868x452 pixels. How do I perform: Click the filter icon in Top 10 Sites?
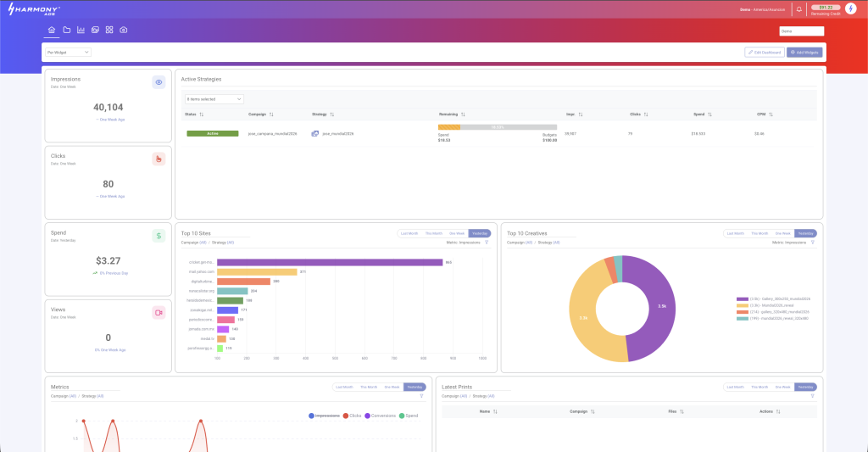tap(487, 242)
